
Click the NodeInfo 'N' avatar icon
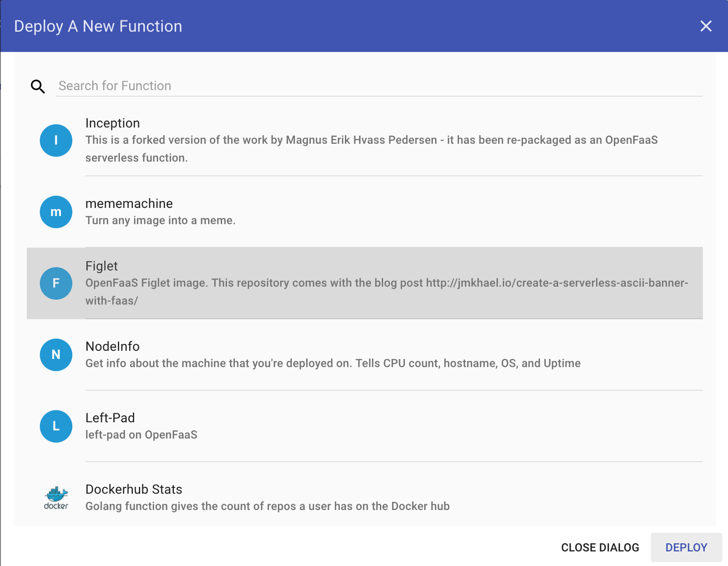pyautogui.click(x=56, y=355)
